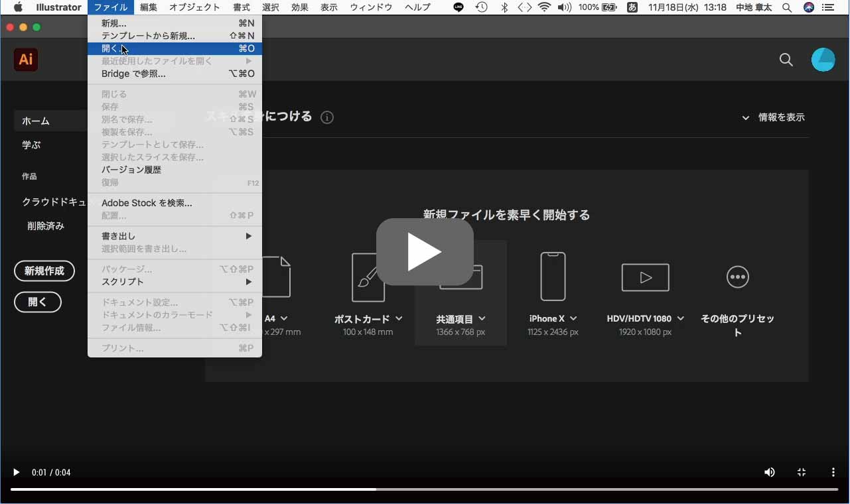Open the 編集 menu in menu bar
Viewport: 850px width, 504px height.
tap(149, 7)
